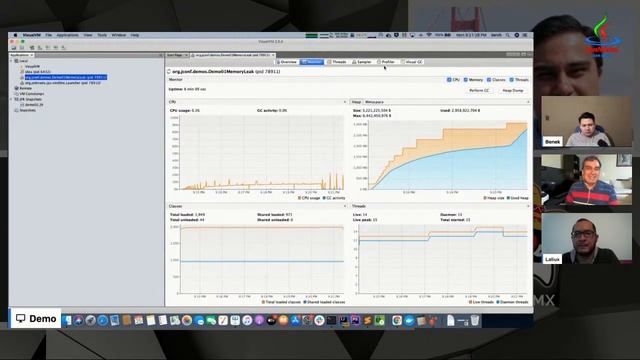The image size is (640, 360).
Task: Collapse the Heap graph panel
Action: coord(528,102)
